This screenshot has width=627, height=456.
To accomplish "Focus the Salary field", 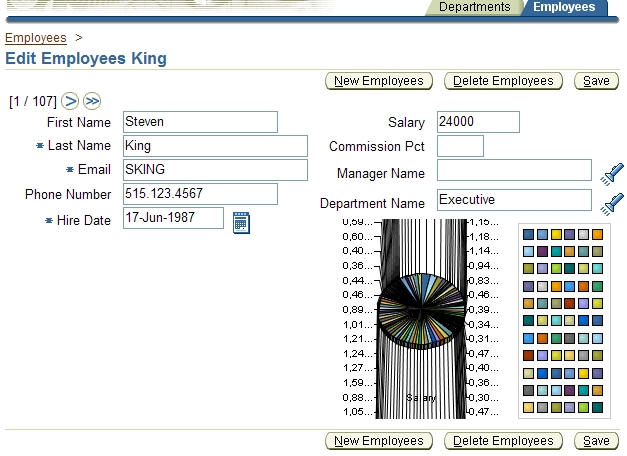I will 478,122.
